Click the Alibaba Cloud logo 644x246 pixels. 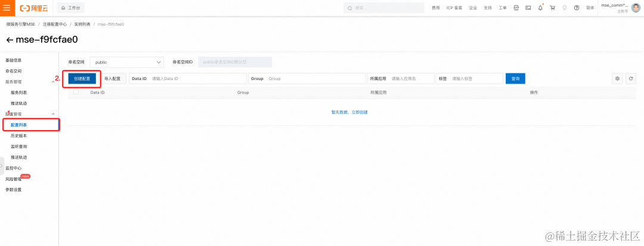[33, 8]
